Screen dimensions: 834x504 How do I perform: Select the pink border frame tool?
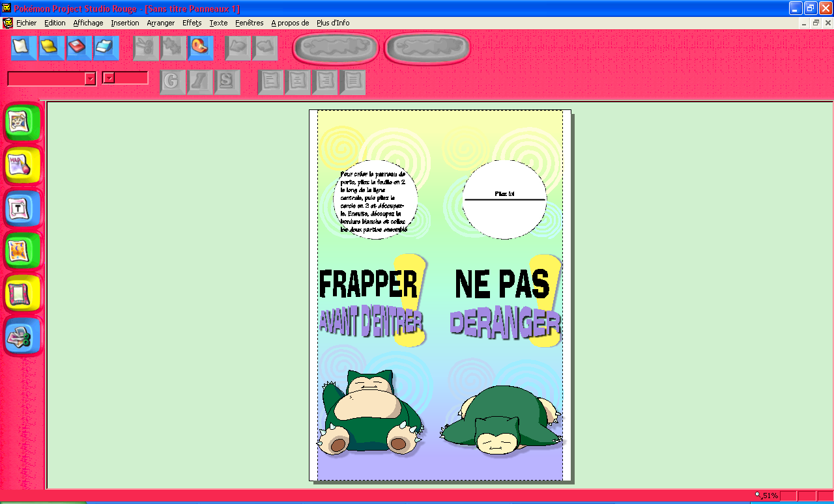click(x=22, y=293)
